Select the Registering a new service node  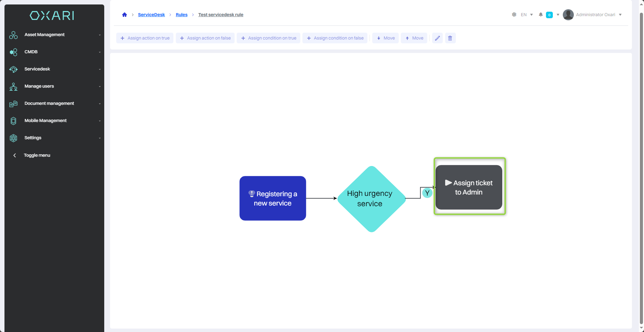pos(272,198)
